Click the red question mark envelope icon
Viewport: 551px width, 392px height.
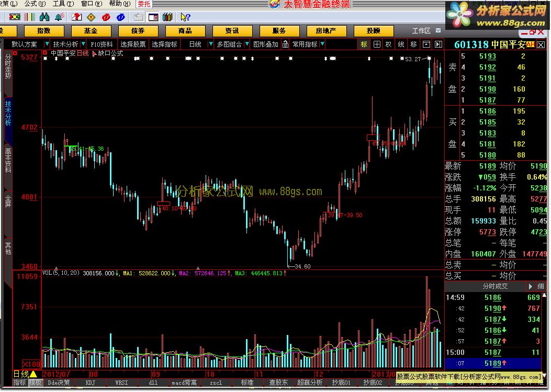point(76,17)
